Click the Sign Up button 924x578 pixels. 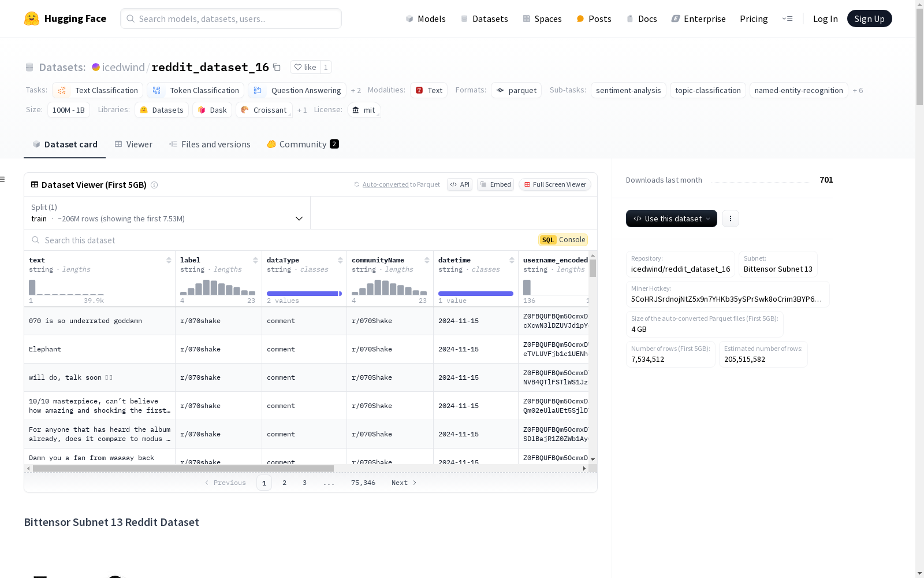[870, 18]
